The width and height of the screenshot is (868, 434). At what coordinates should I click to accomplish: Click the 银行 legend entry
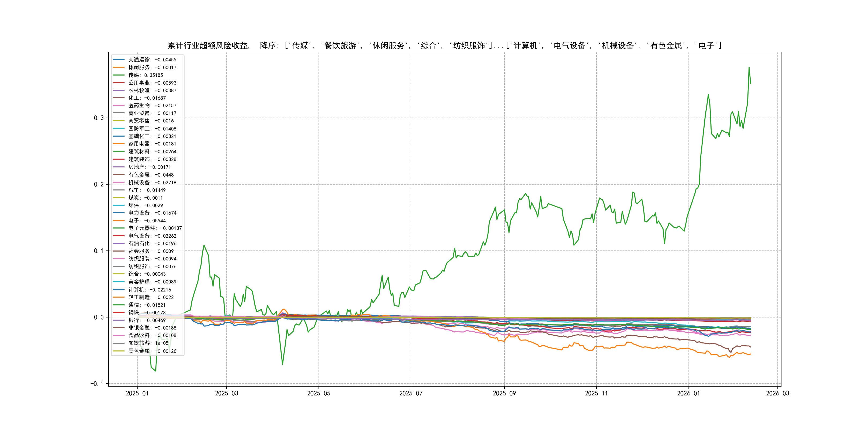tap(147, 320)
